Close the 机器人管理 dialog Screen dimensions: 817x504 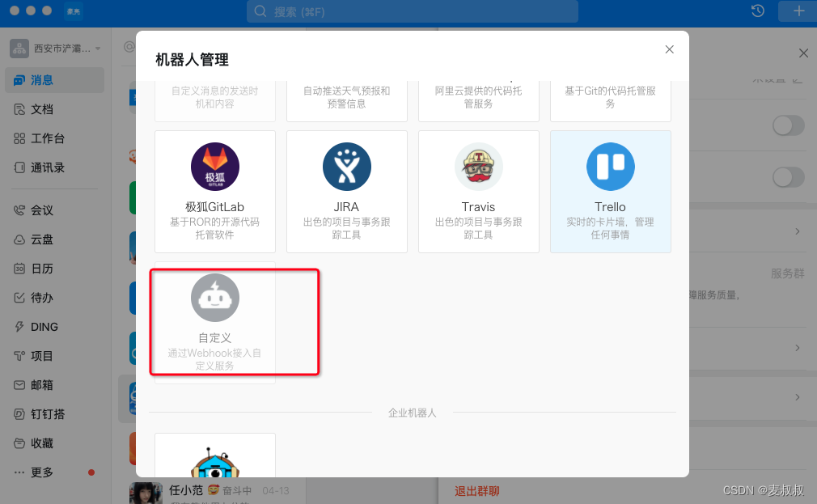pyautogui.click(x=670, y=49)
